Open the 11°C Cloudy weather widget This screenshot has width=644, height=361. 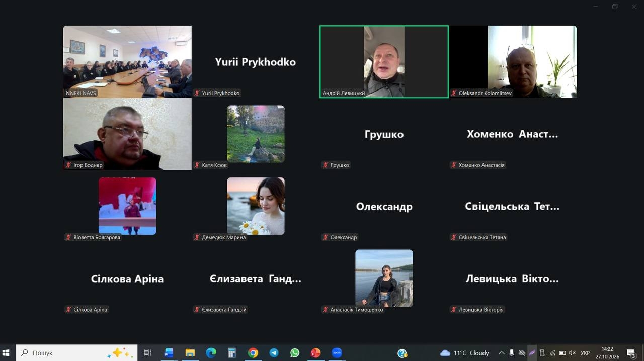[464, 353]
